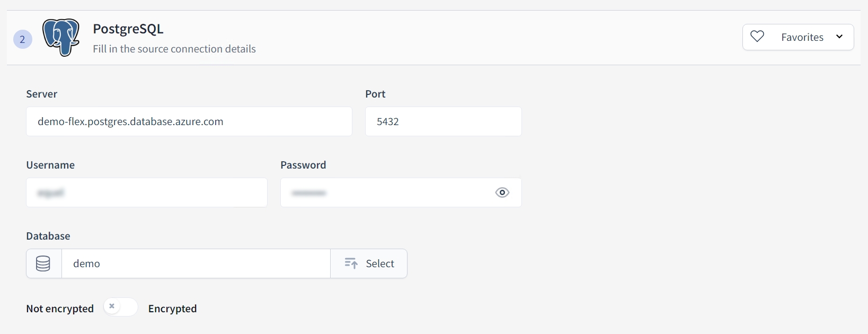Click inside the Password field
Viewport: 868px width, 334px height.
click(387, 192)
